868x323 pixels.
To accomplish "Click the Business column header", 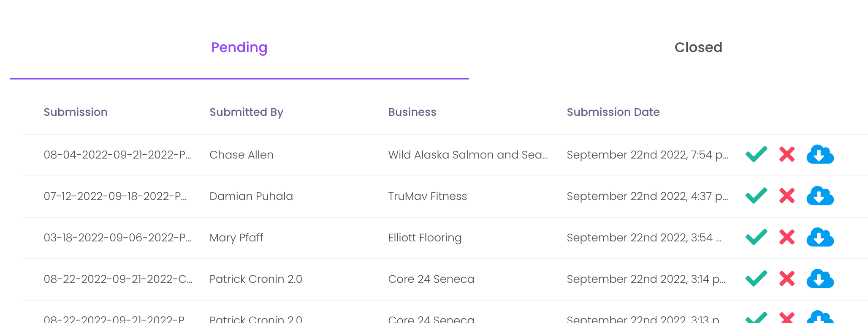I will pyautogui.click(x=412, y=112).
